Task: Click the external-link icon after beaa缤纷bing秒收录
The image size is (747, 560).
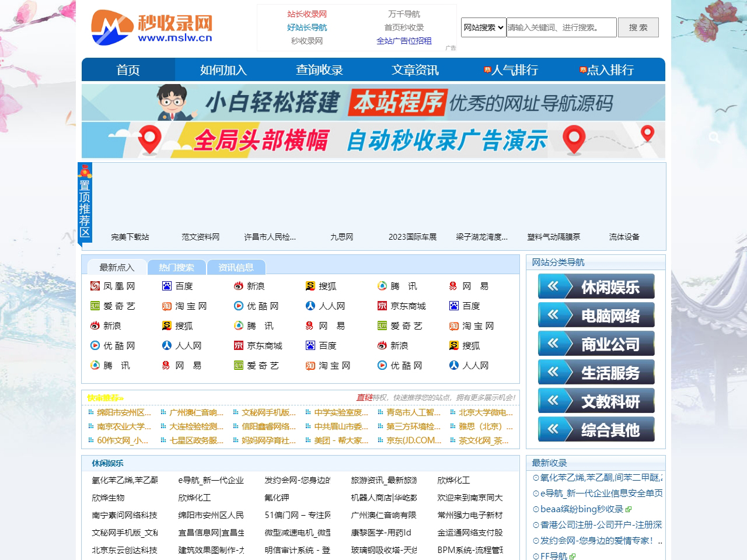Action: click(629, 509)
